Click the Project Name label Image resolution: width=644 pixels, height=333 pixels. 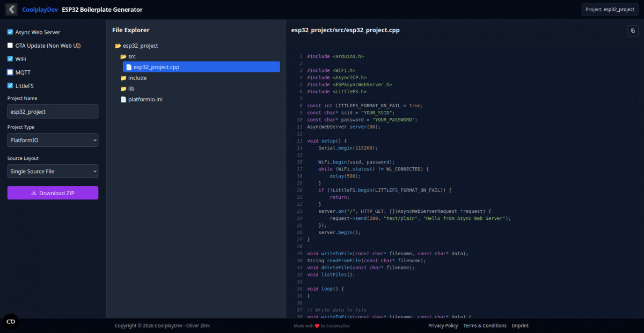pos(23,98)
